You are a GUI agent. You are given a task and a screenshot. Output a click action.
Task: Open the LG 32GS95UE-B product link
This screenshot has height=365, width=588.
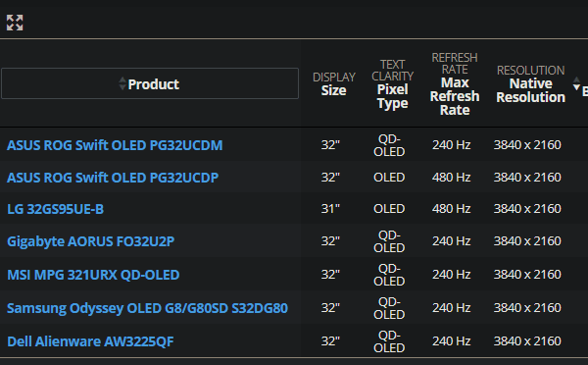tap(56, 209)
